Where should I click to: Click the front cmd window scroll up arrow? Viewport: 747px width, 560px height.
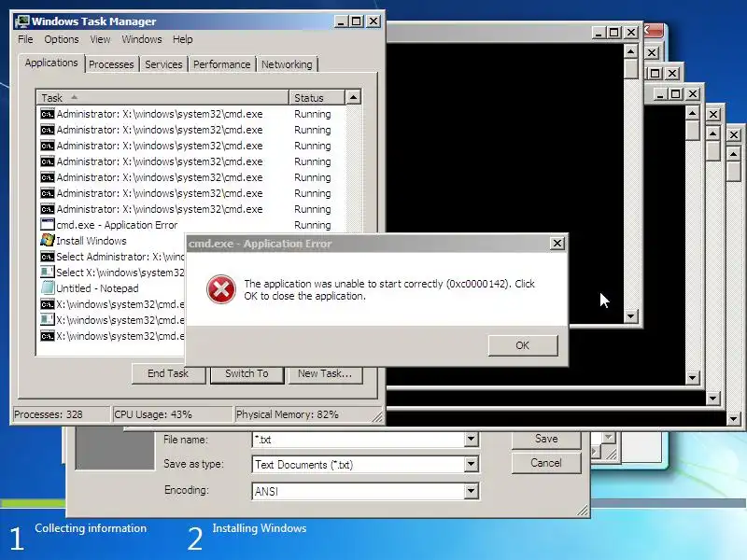tap(631, 51)
